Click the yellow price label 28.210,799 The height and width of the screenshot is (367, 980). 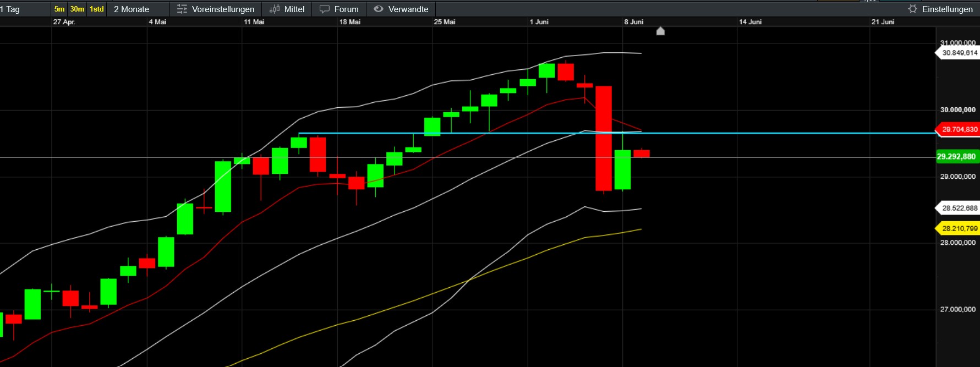click(957, 228)
